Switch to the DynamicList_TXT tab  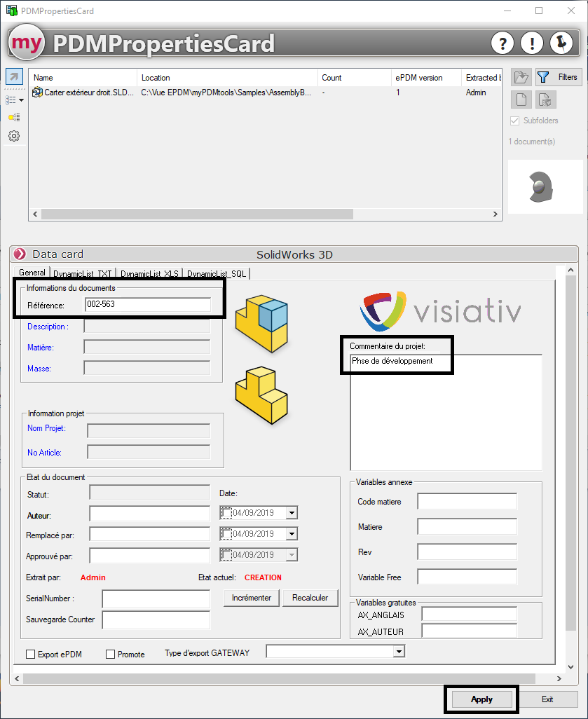[83, 274]
